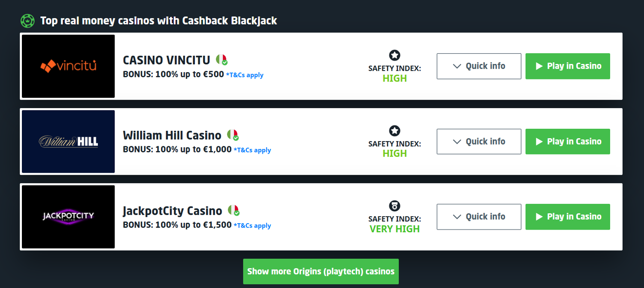Click the Italy flag beside CASINO VINCITU
The height and width of the screenshot is (288, 644).
click(x=221, y=60)
